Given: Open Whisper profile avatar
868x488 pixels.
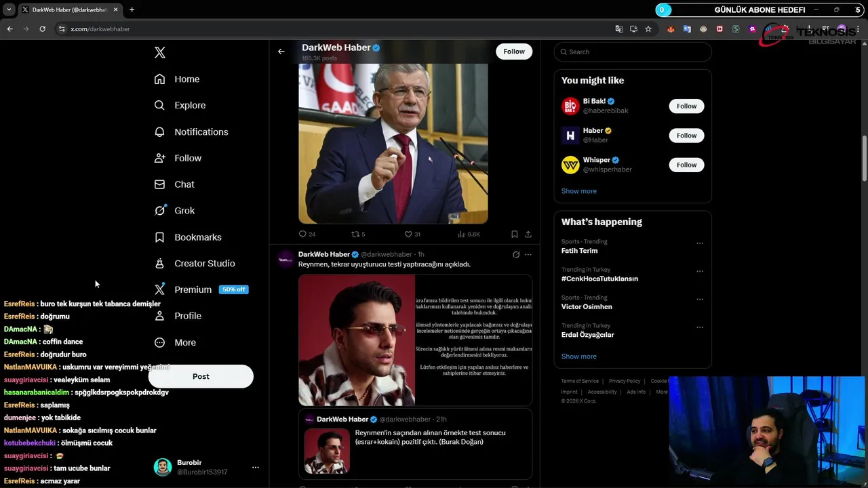Looking at the screenshot, I should tap(570, 165).
